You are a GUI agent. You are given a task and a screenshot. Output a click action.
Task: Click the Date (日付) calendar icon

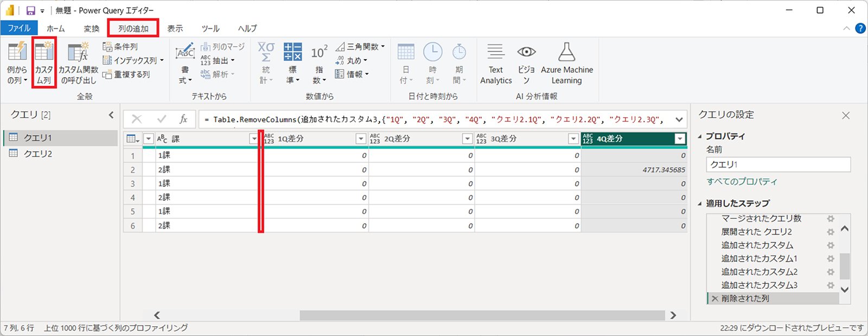(406, 52)
